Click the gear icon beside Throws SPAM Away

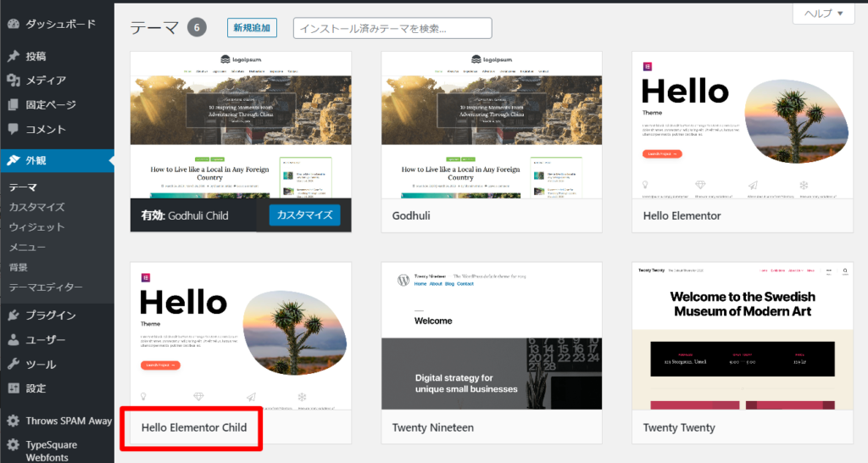click(x=14, y=421)
